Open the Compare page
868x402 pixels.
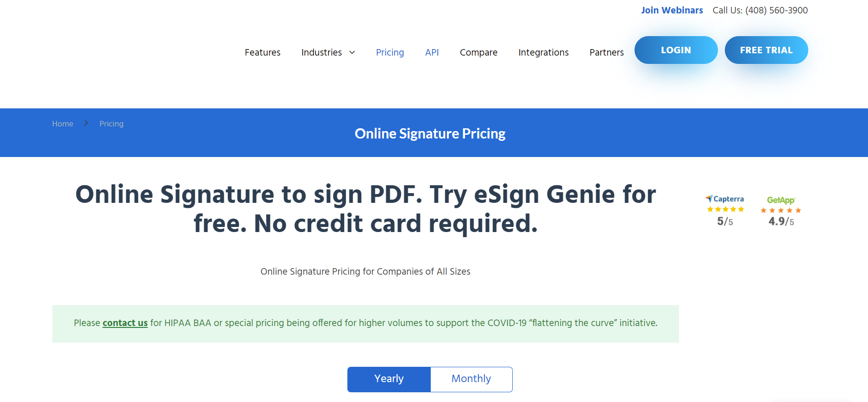[478, 52]
